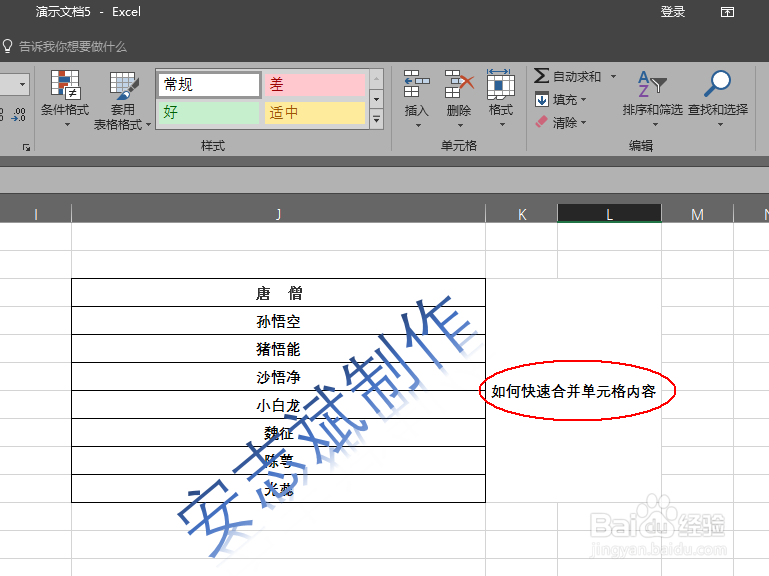This screenshot has height=576, width=769.
Task: Select column K header
Action: click(522, 214)
